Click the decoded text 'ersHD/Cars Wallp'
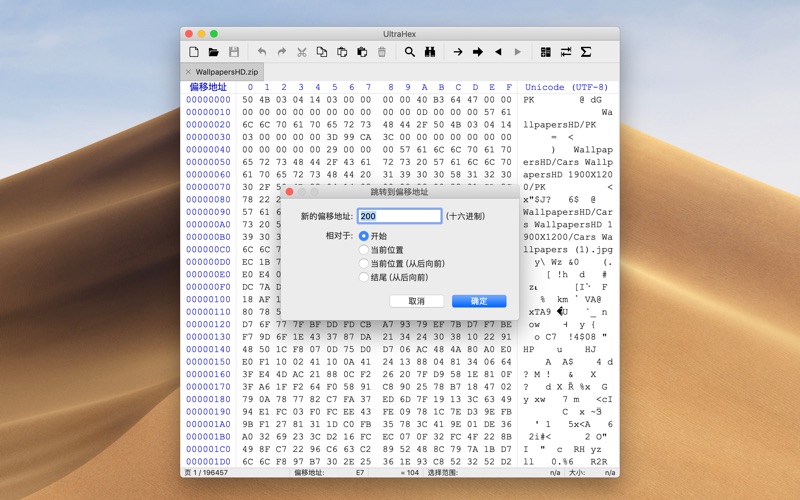This screenshot has width=800, height=500. [x=568, y=162]
